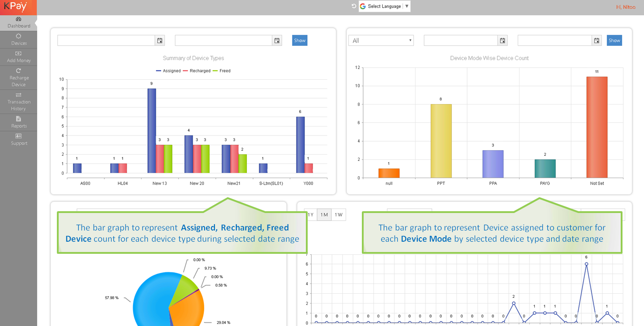Click Show button for Summary of Device Types

300,40
